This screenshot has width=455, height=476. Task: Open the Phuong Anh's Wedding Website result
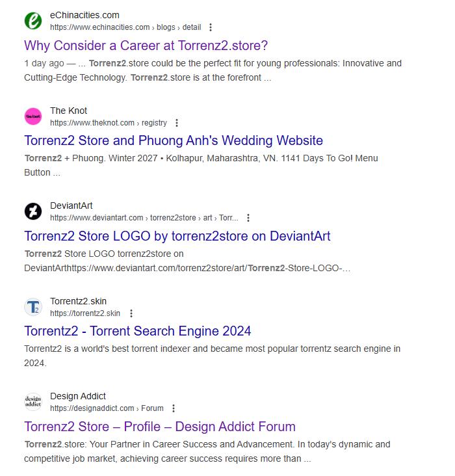(174, 140)
